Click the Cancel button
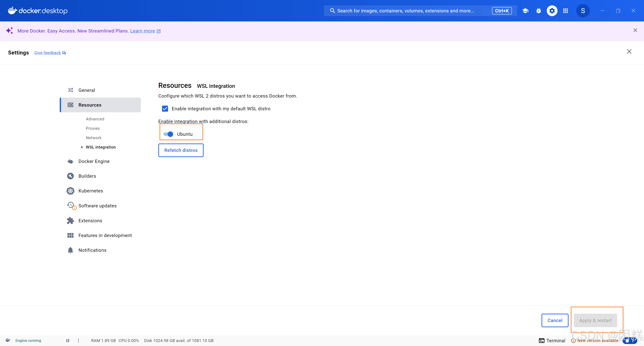This screenshot has width=644, height=346. pos(555,320)
